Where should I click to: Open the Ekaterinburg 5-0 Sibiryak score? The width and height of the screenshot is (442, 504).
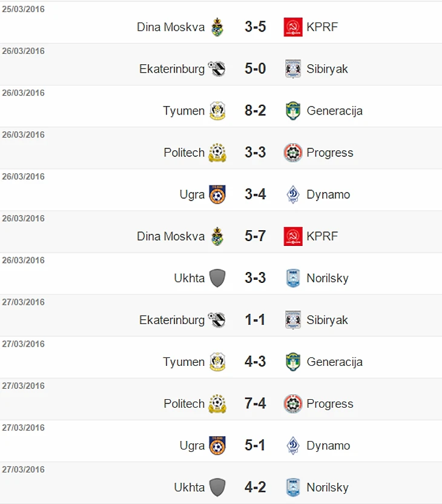coord(255,69)
